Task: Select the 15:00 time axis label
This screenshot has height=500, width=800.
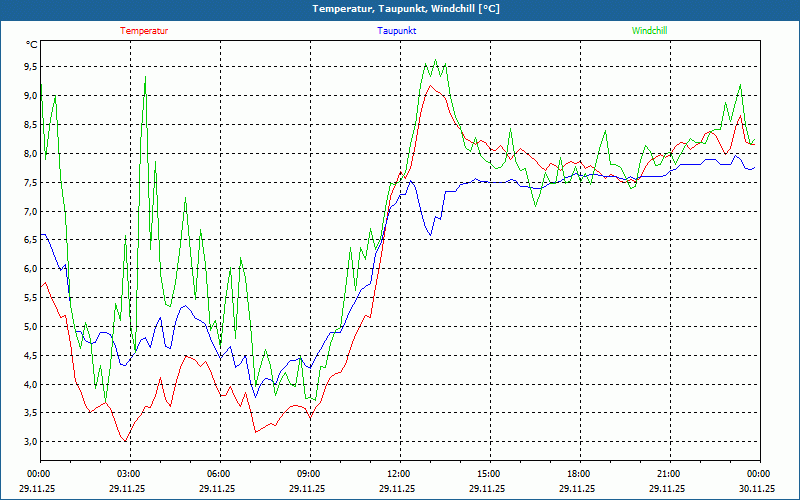Action: [x=488, y=474]
